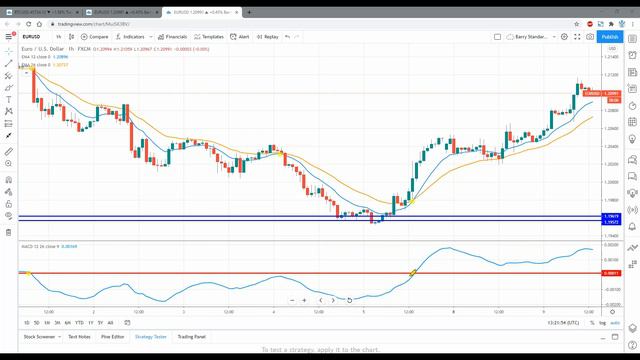Open the icons and arrow markers tool

(x=9, y=136)
